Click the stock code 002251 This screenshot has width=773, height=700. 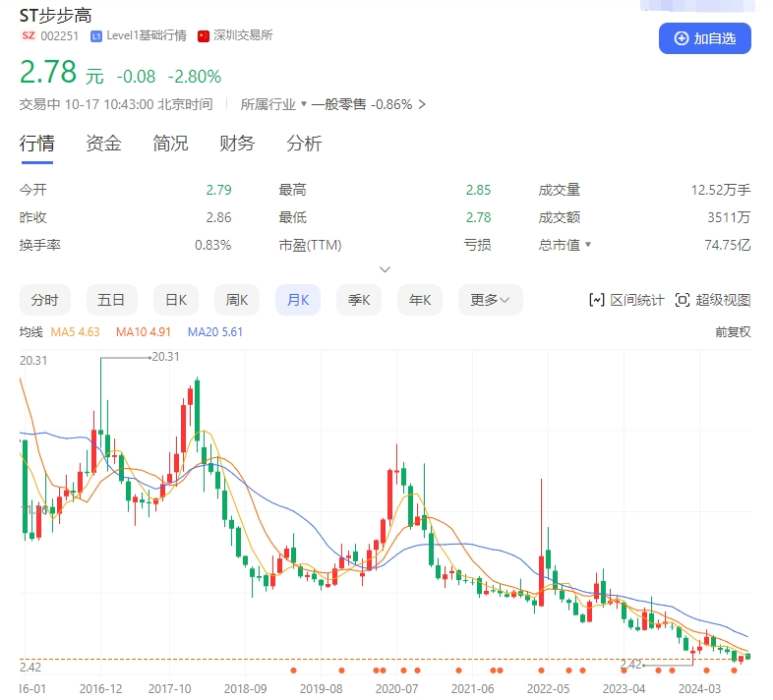60,36
